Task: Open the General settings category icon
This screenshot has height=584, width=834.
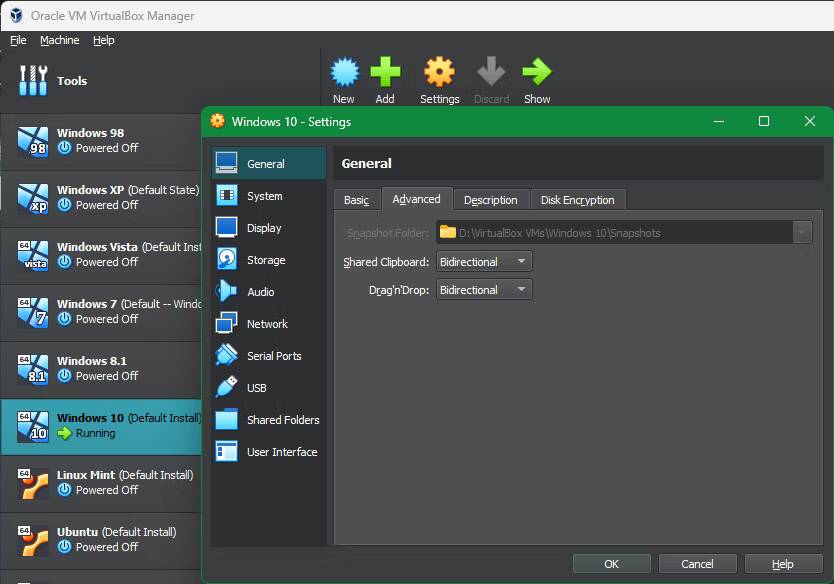Action: pos(227,163)
